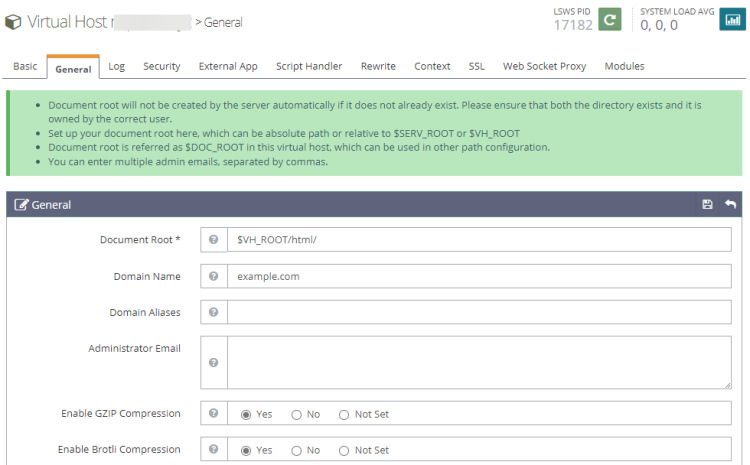Screen dimensions: 750x465
Task: Save the General settings with disk icon
Action: 707,204
